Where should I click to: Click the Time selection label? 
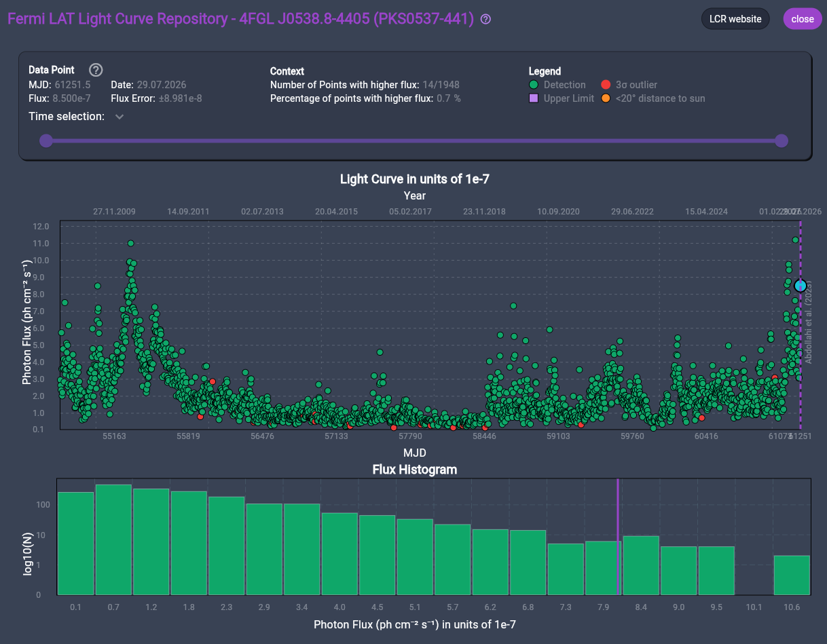(67, 117)
